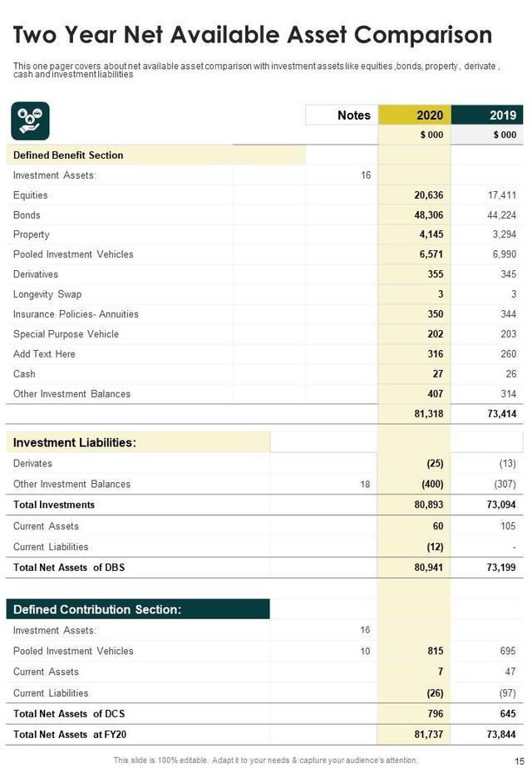
Task: Click the 'Longevity Swap' row label
Action: [x=47, y=294]
